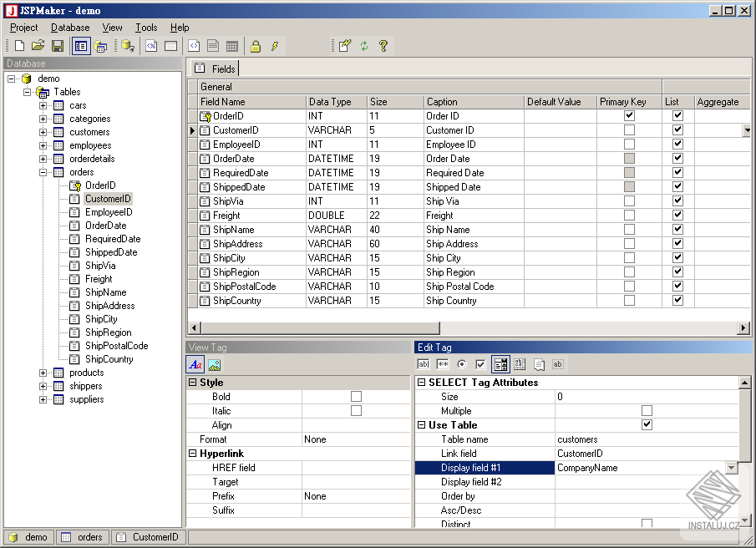Click the New project toolbar icon
Screen dimensions: 756x548
point(19,46)
